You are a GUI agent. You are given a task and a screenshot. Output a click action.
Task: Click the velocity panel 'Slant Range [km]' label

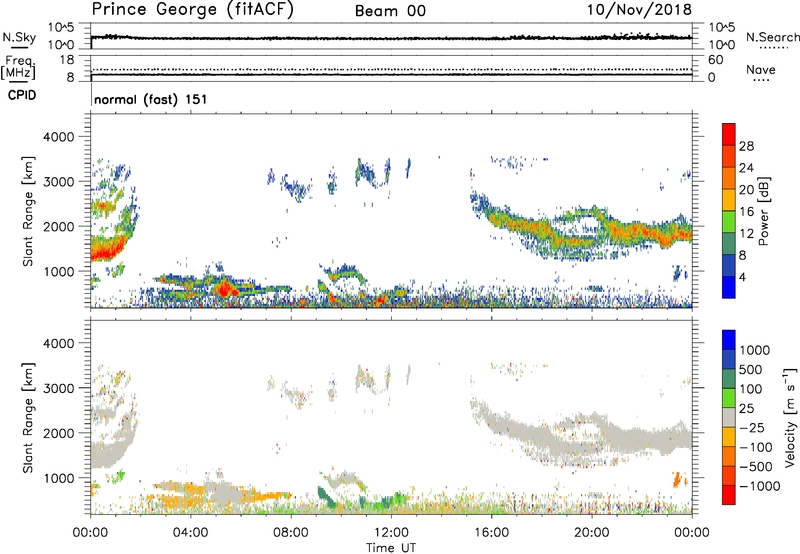click(28, 417)
